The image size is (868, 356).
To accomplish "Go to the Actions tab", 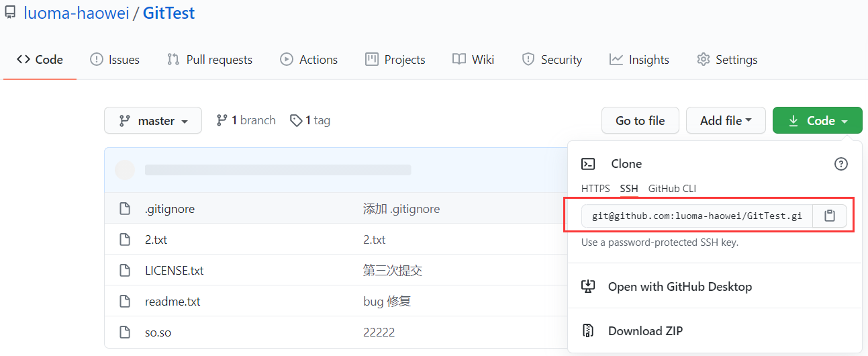I will tap(309, 60).
